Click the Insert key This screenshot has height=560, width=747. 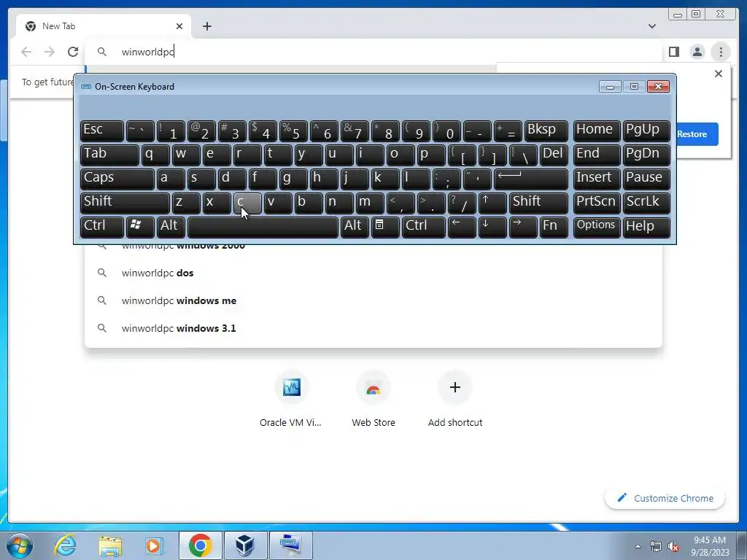pos(597,179)
